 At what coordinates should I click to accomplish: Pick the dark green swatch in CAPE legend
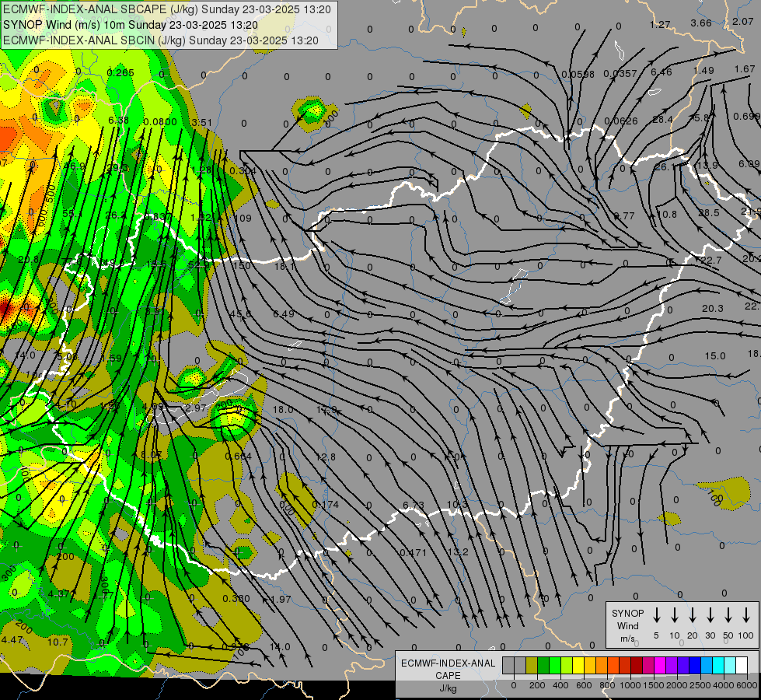pyautogui.click(x=543, y=665)
